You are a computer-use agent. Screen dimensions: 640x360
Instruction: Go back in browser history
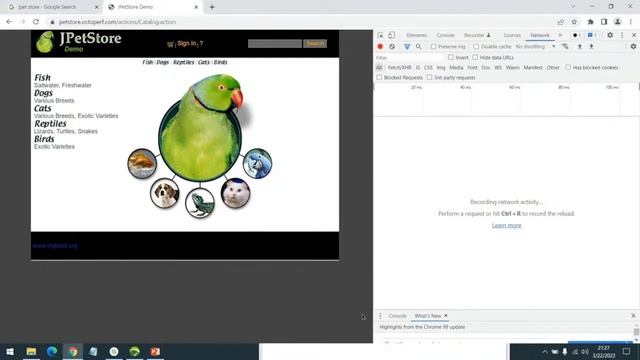pos(9,22)
